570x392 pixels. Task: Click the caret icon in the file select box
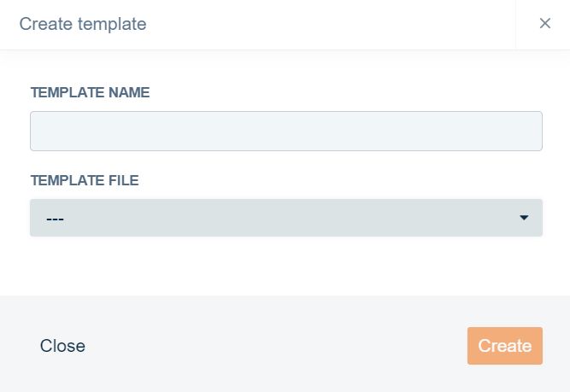coord(524,218)
